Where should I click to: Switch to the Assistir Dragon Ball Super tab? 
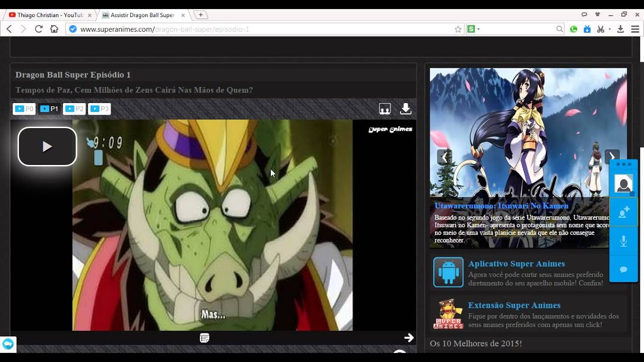[142, 15]
